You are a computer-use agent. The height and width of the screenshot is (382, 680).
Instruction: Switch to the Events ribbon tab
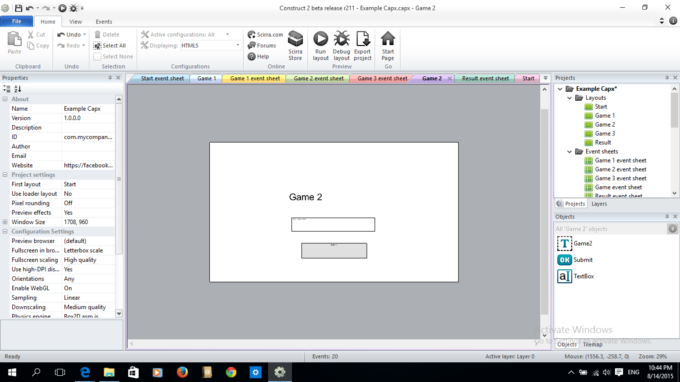(104, 21)
